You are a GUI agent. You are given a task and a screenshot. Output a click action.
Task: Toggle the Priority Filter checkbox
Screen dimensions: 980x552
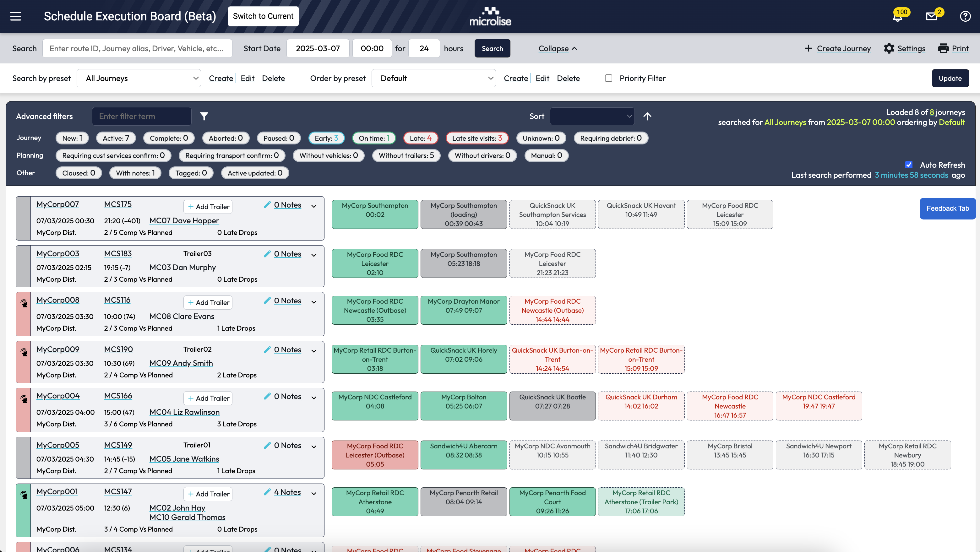tap(609, 78)
